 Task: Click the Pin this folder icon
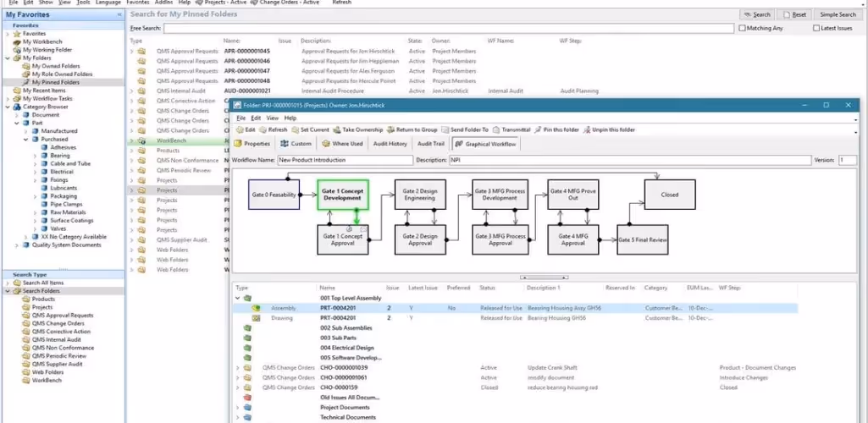point(538,130)
